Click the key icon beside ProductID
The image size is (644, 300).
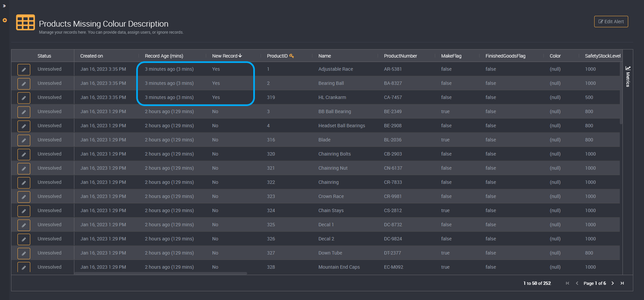(x=292, y=56)
